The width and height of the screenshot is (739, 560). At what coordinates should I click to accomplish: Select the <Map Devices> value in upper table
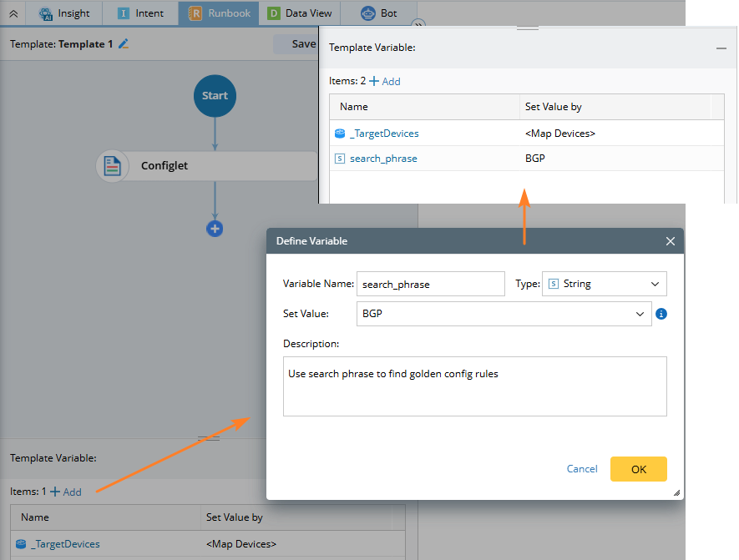[x=560, y=134]
